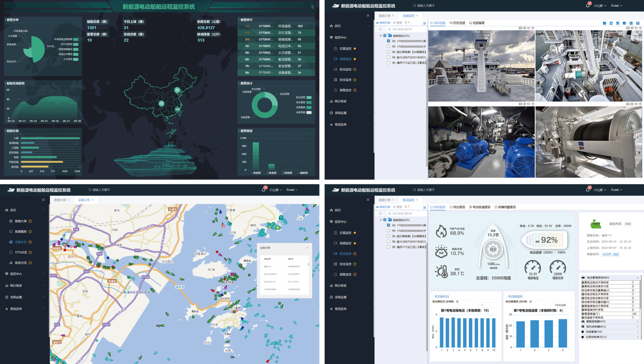Click favorite star beside OTA总览

(30, 252)
